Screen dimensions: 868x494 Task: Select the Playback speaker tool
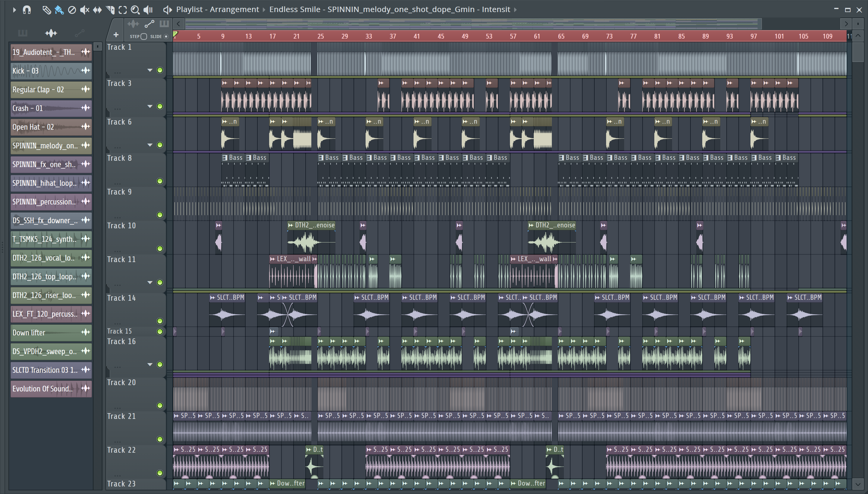point(148,10)
